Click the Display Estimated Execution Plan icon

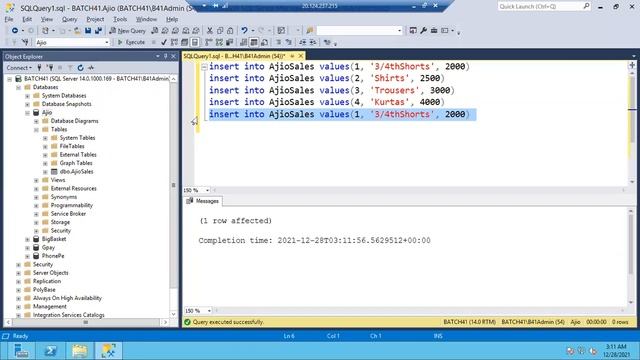(x=174, y=42)
